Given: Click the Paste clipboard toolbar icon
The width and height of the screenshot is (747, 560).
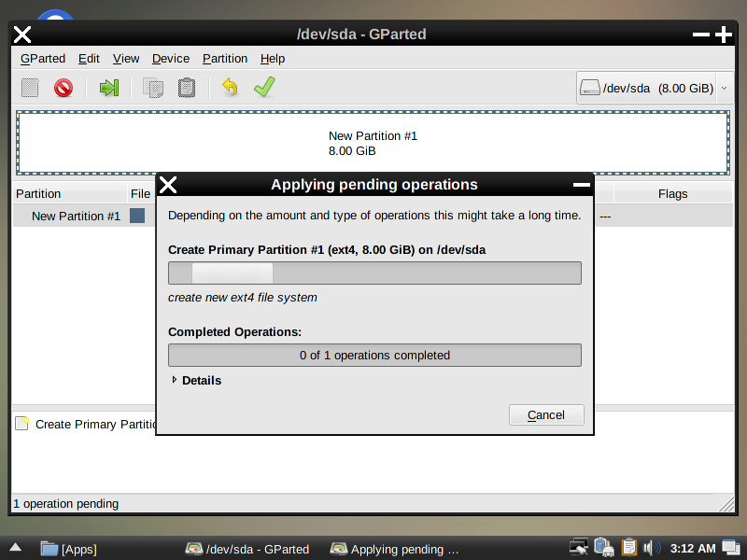Looking at the screenshot, I should pyautogui.click(x=186, y=88).
